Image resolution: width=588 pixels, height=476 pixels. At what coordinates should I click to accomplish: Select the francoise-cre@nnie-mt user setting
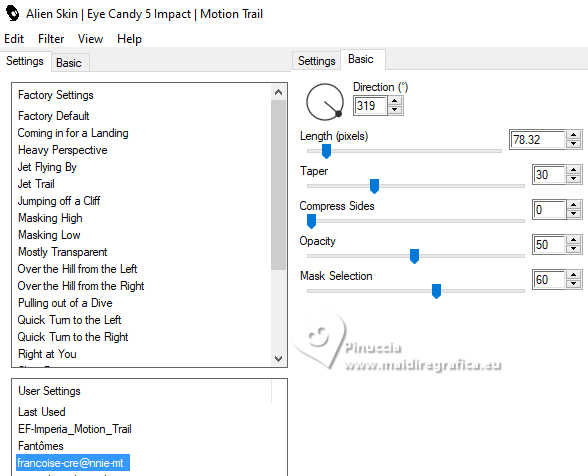pos(73,463)
